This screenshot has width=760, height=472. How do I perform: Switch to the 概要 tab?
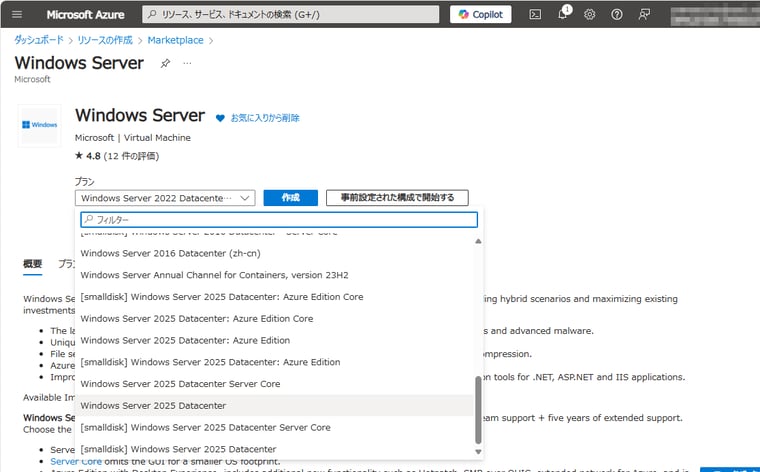32,264
